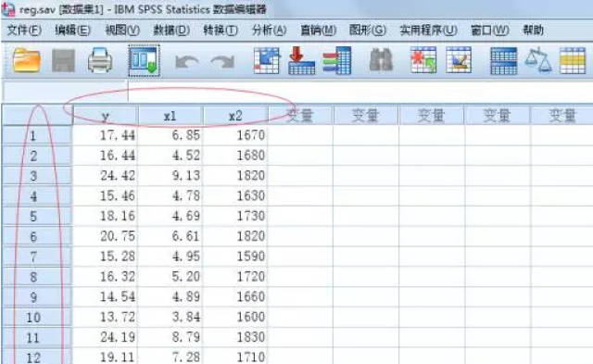Click the Go to Case icon
593x364 pixels.
[267, 60]
